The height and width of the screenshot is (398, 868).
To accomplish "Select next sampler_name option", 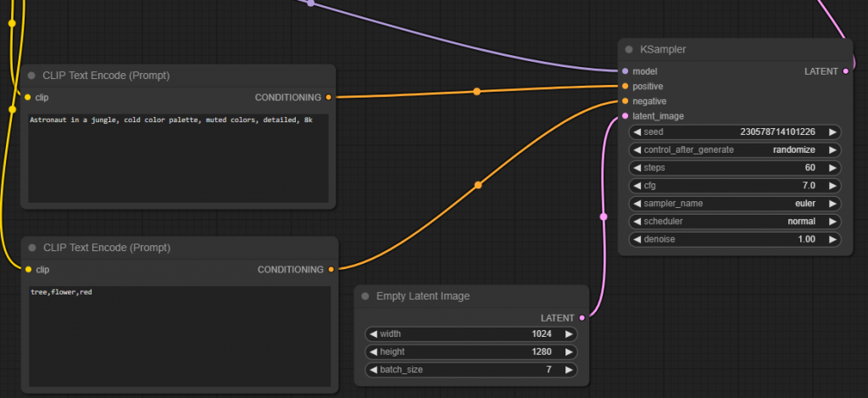I will click(832, 204).
